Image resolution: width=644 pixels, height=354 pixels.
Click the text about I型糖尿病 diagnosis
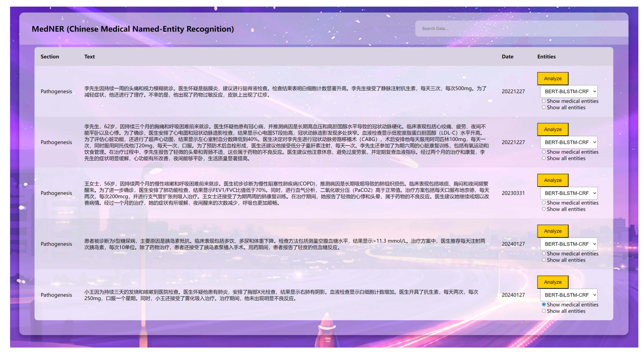click(285, 244)
